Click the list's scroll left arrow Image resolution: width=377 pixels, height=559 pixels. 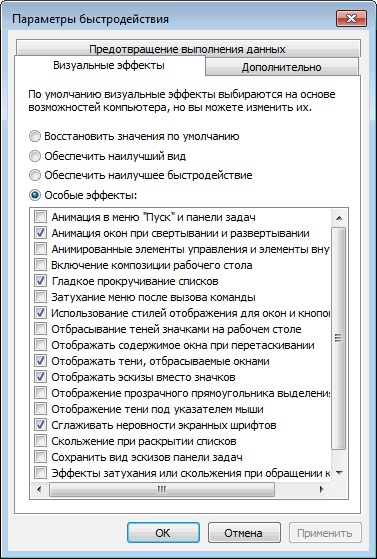[39, 489]
